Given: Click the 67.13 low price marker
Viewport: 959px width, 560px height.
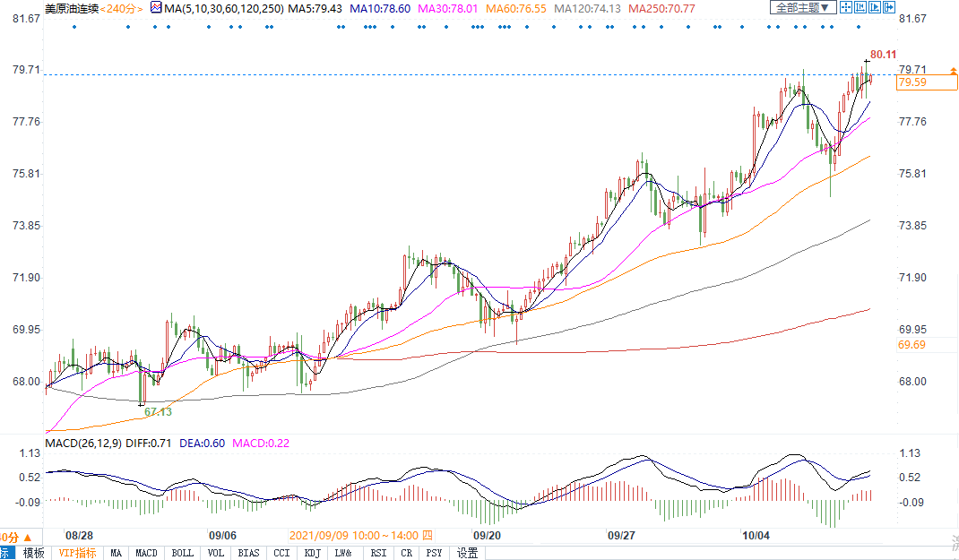Looking at the screenshot, I should tap(158, 412).
